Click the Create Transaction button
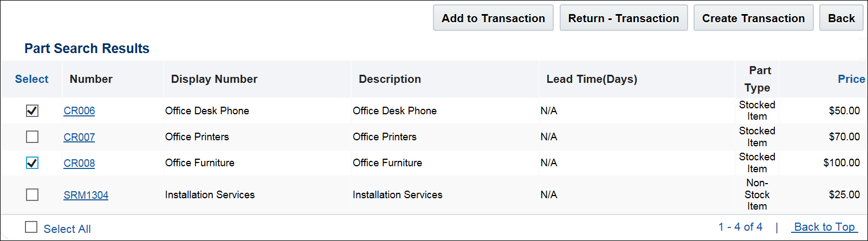 [753, 18]
